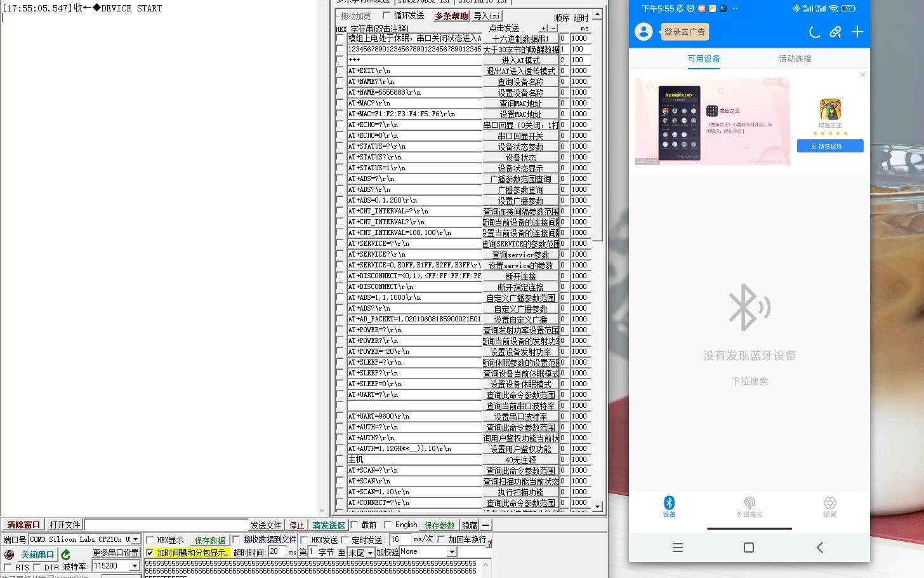924x578 pixels.
Task: Open 更多串口设置 button
Action: [x=115, y=553]
